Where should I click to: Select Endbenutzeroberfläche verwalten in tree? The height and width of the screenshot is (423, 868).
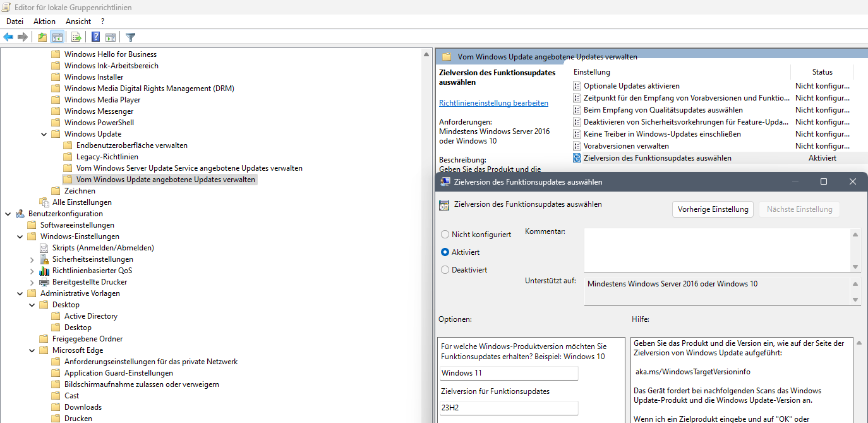132,145
